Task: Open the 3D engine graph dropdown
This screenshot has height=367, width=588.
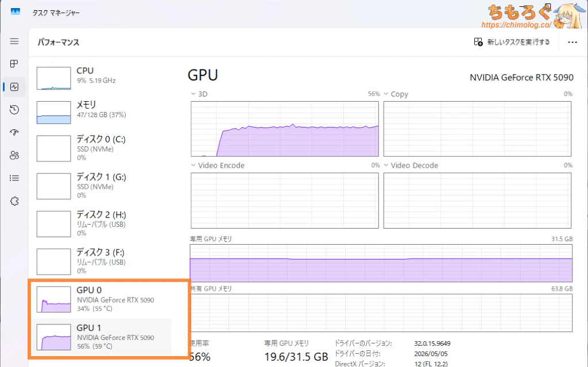Action: pyautogui.click(x=193, y=94)
